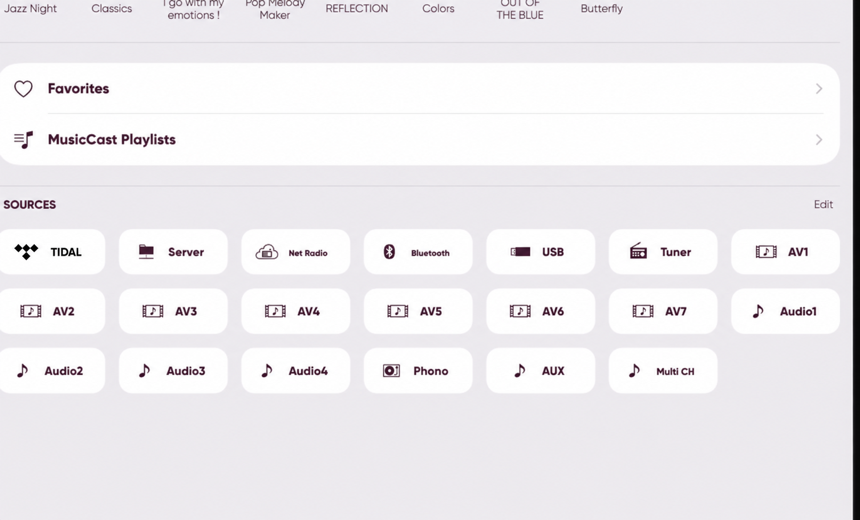Image resolution: width=860 pixels, height=520 pixels.
Task: Expand MusicCast Playlists chevron arrow
Action: [x=819, y=139]
